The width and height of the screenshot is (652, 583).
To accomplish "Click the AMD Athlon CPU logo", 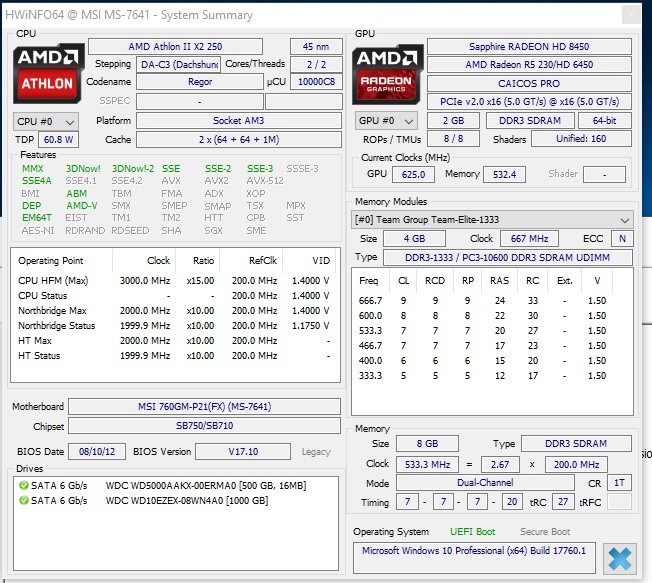I will pos(48,73).
